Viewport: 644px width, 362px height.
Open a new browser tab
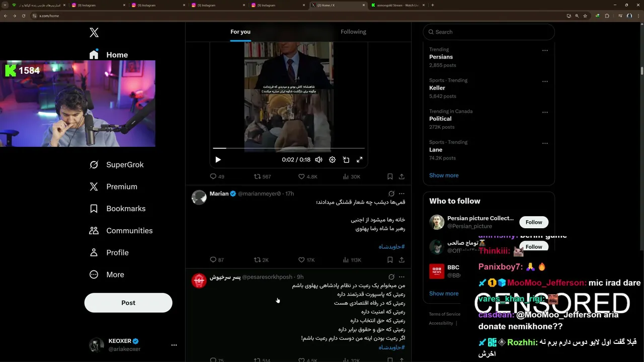coord(433,5)
